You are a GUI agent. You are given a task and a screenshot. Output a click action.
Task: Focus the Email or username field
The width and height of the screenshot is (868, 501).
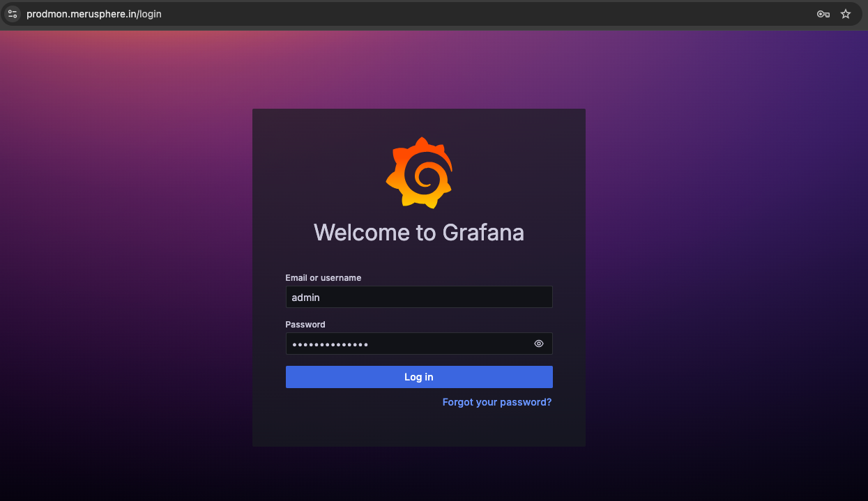(x=419, y=297)
